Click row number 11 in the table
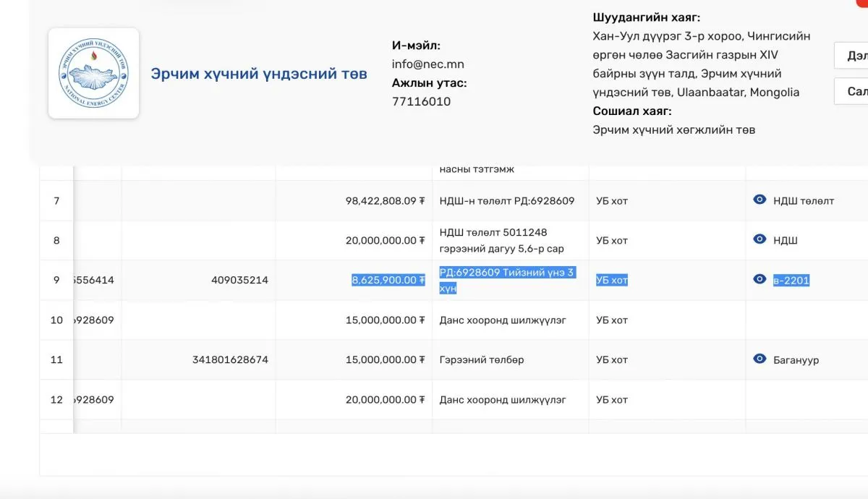Screen dimensions: 868x499 click(56, 360)
